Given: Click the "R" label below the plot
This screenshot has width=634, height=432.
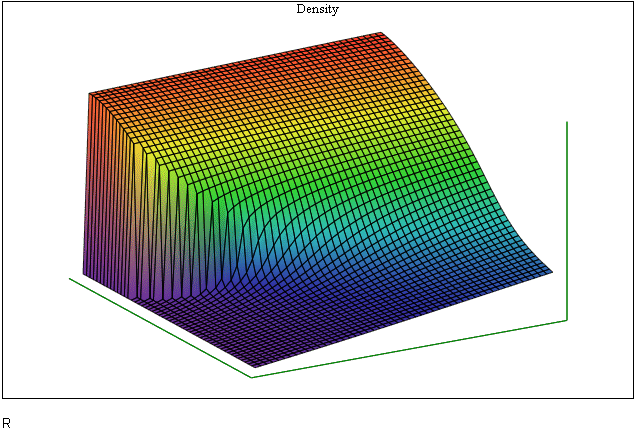Looking at the screenshot, I should (x=6, y=424).
